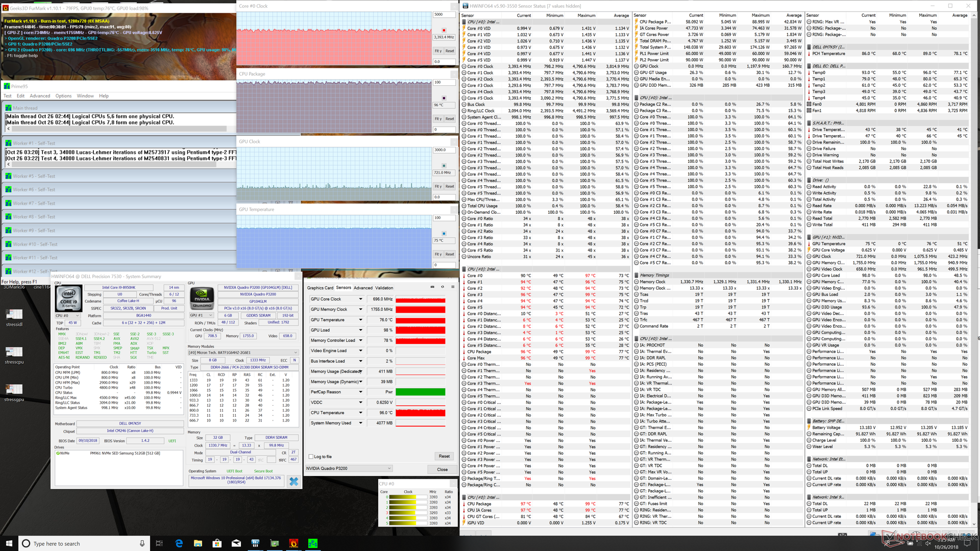Click the GPU-Z refresh icon
Image resolution: width=980 pixels, height=551 pixels.
click(443, 287)
